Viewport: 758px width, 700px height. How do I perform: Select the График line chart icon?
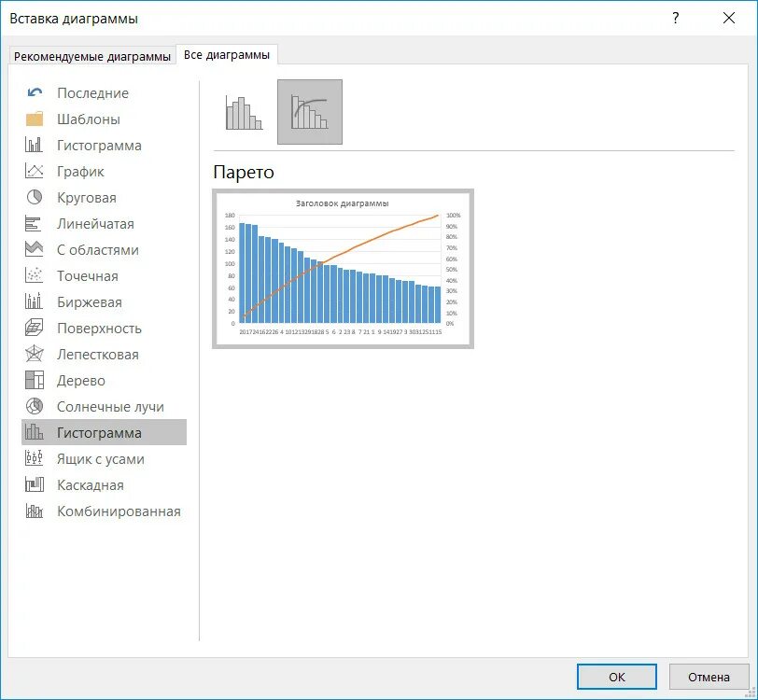(35, 171)
